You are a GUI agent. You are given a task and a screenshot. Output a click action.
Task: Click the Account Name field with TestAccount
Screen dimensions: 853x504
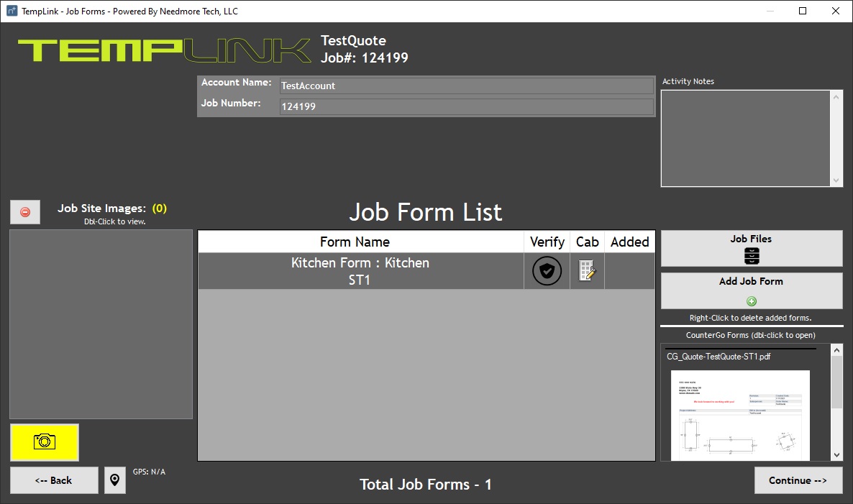pos(466,86)
